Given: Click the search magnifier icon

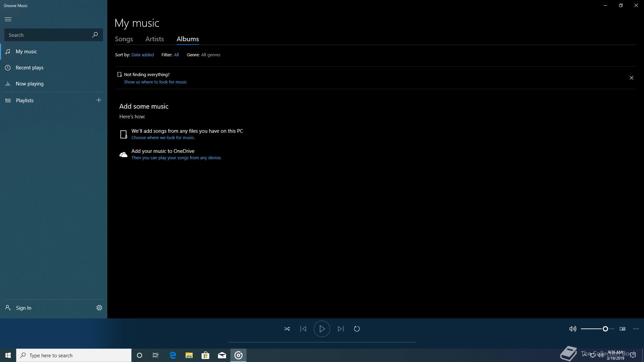Looking at the screenshot, I should 95,35.
